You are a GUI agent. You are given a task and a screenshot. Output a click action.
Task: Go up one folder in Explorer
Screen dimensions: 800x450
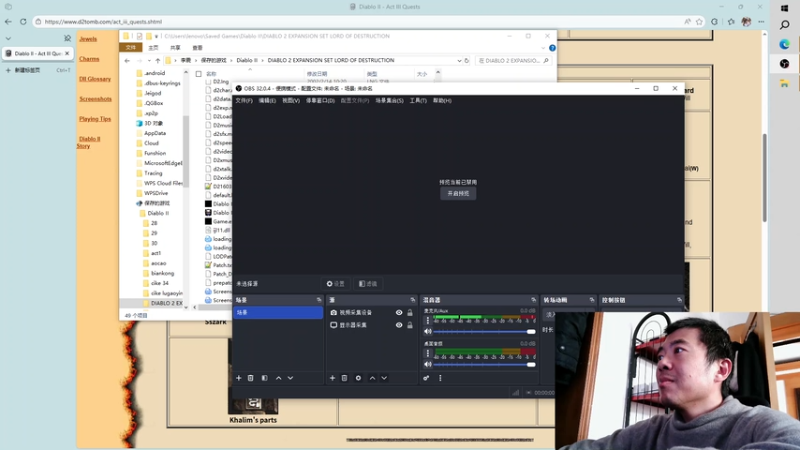click(158, 61)
